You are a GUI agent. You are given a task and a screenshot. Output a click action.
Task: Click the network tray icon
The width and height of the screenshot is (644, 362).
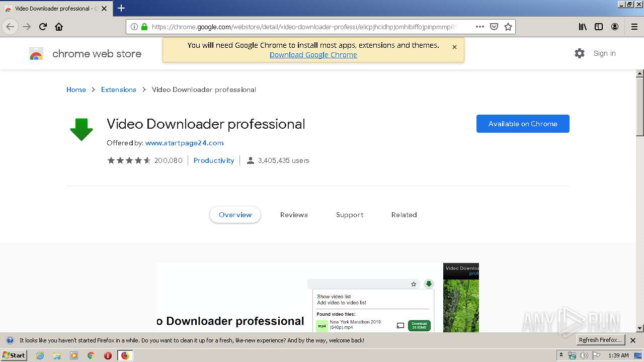click(x=572, y=355)
